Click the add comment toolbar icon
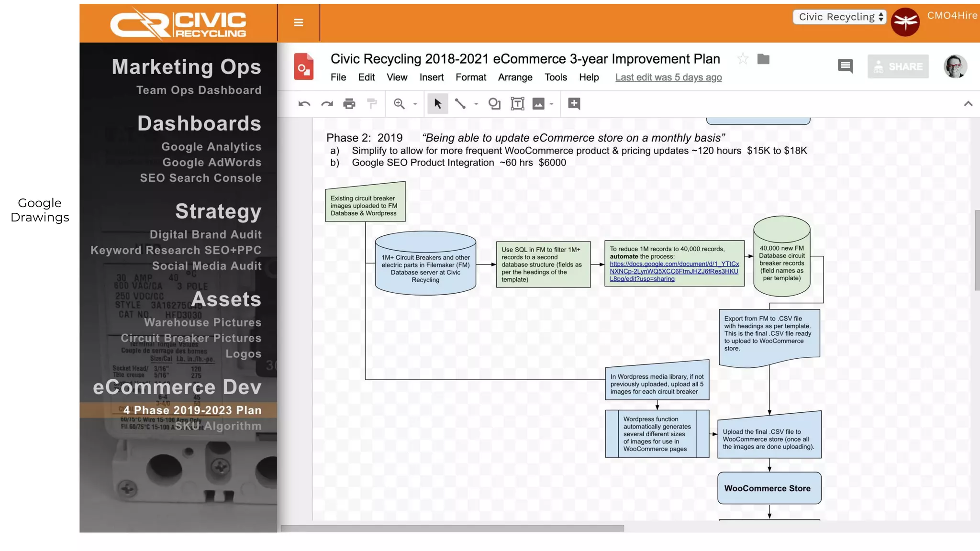Viewport: 980px width, 551px height. coord(574,104)
